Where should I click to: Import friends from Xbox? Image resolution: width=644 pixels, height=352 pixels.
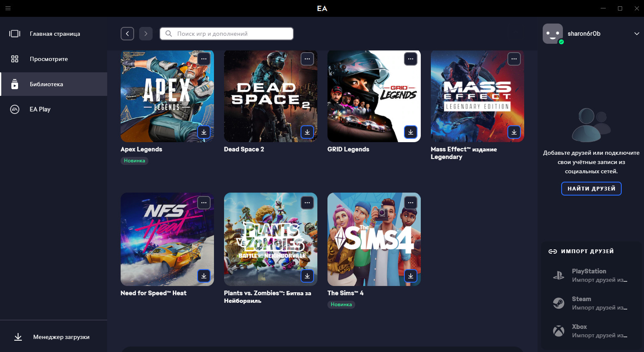pyautogui.click(x=591, y=331)
